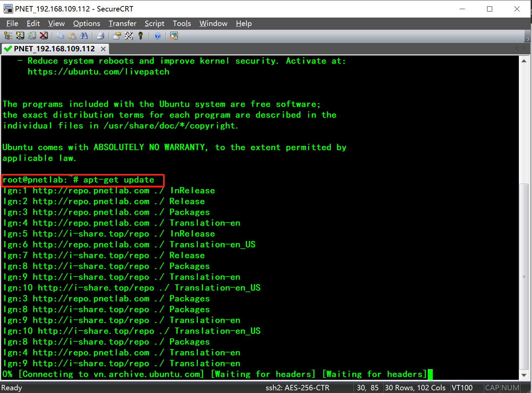Click the Public Key Assistant key icon
This screenshot has width=532, height=393.
point(141,36)
